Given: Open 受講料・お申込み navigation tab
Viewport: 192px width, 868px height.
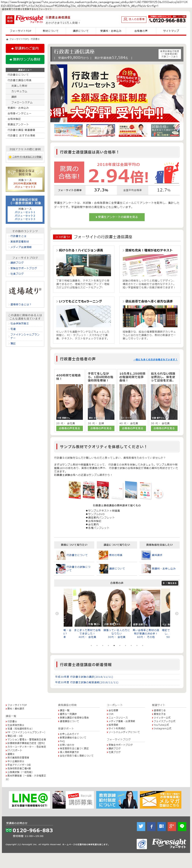Looking at the screenshot, I should pyautogui.click(x=111, y=31).
